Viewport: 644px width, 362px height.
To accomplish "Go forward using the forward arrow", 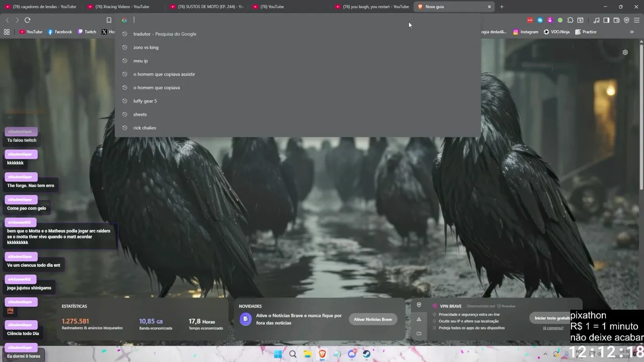I will coord(17,20).
